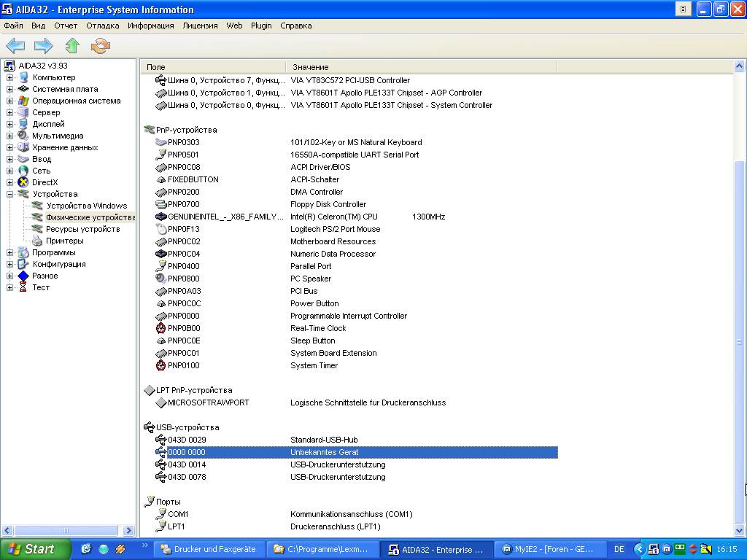
Task: Expand quick launch overflow chevron on taskbar
Action: (145, 545)
